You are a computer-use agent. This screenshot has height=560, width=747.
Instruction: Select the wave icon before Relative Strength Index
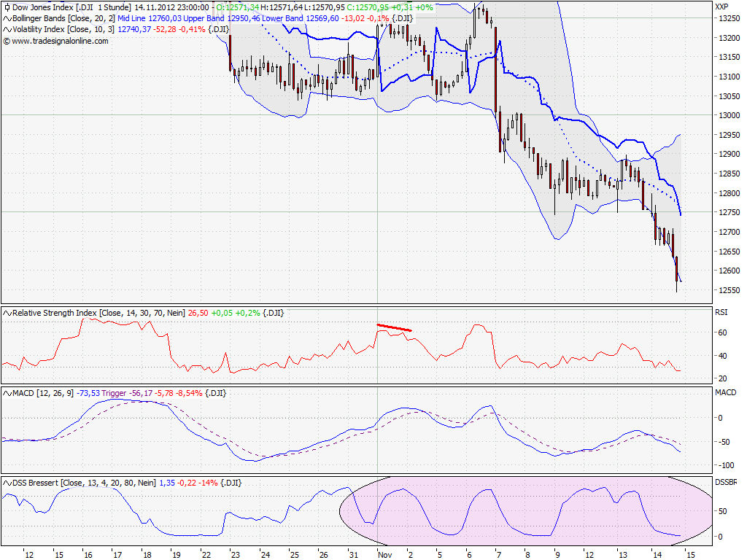(6, 312)
